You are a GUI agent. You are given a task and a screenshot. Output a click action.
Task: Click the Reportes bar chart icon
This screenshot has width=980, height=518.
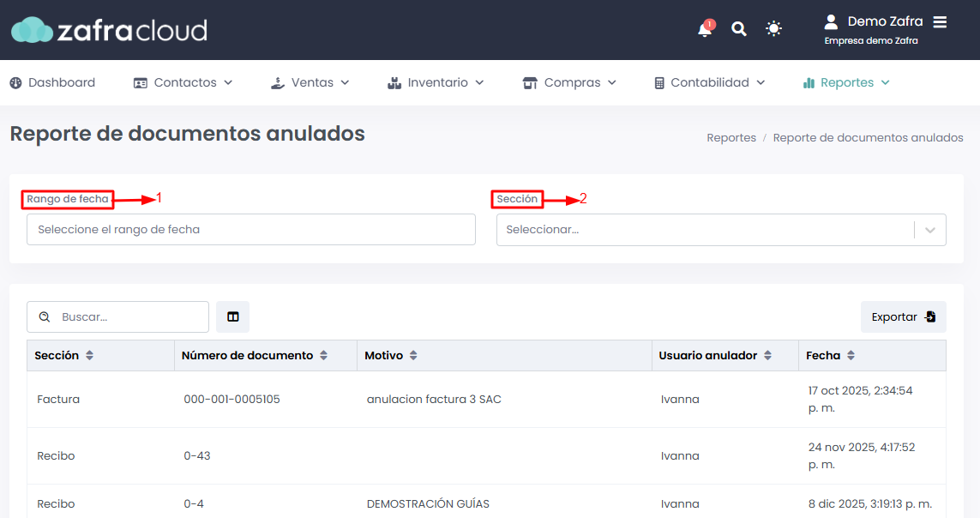coord(809,83)
